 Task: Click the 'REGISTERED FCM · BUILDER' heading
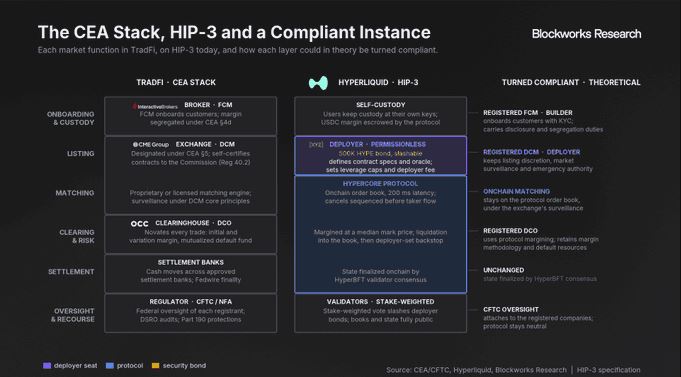[x=528, y=113]
